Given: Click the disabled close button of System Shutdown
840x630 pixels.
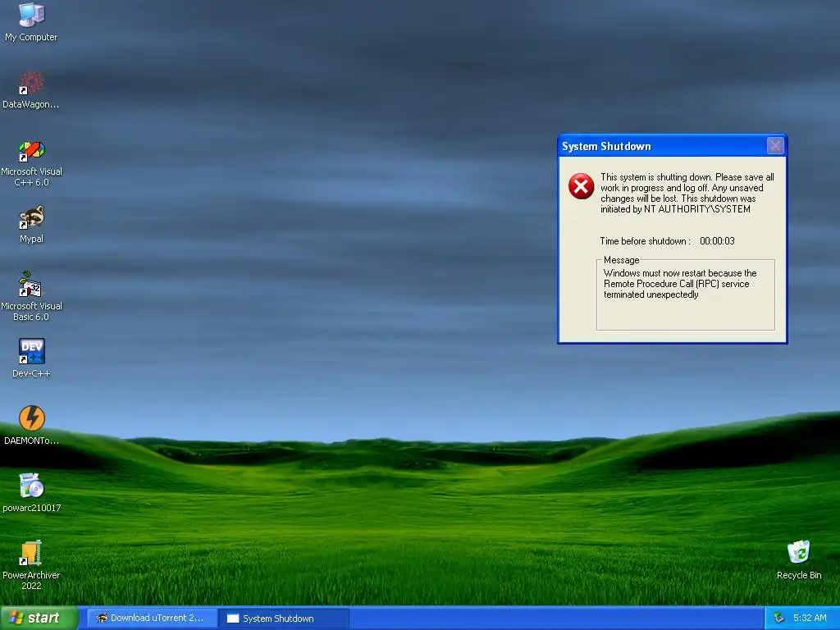Looking at the screenshot, I should tap(775, 146).
